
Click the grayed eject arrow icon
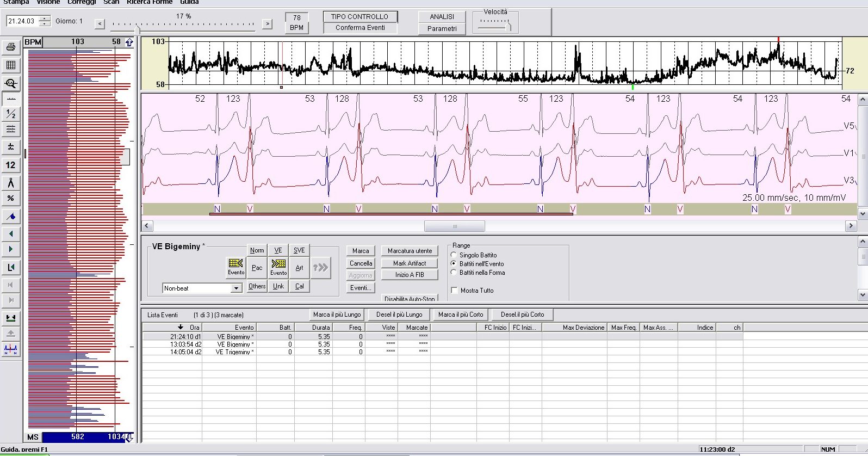coord(10,333)
